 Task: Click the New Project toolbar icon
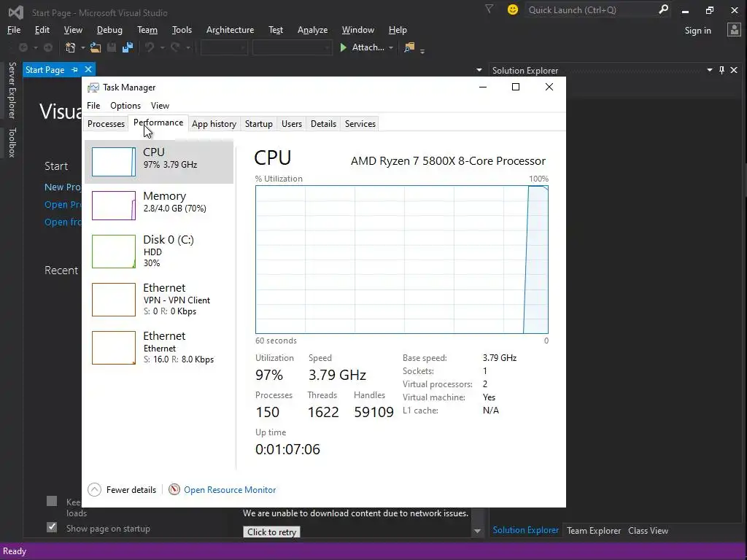(71, 47)
